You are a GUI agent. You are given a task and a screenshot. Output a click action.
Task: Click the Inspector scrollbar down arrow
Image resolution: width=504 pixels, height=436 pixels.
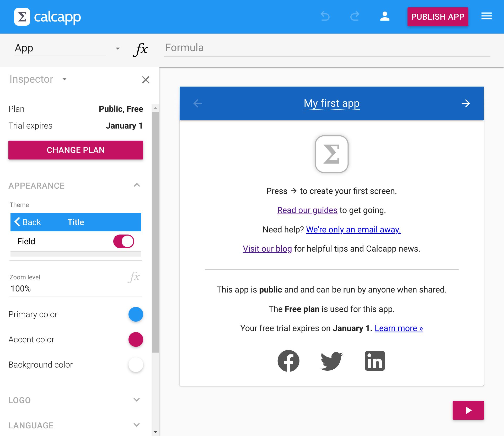(x=155, y=432)
